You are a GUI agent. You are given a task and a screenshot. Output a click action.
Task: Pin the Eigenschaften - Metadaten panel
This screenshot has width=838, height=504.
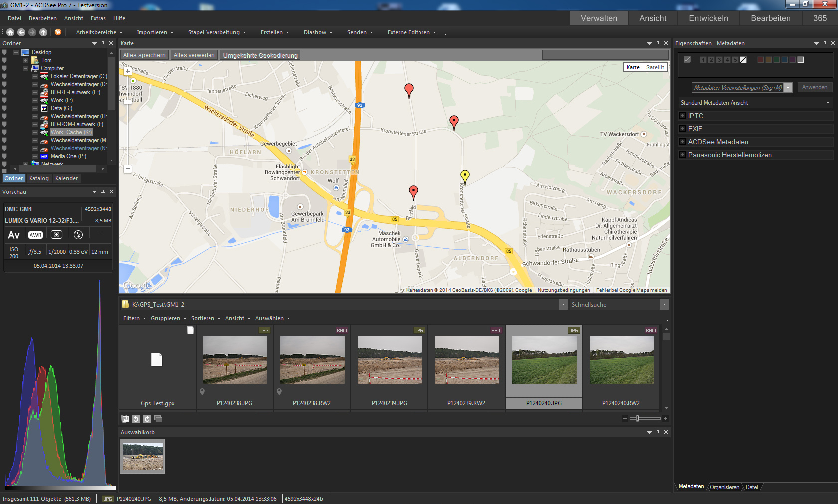[x=825, y=43]
